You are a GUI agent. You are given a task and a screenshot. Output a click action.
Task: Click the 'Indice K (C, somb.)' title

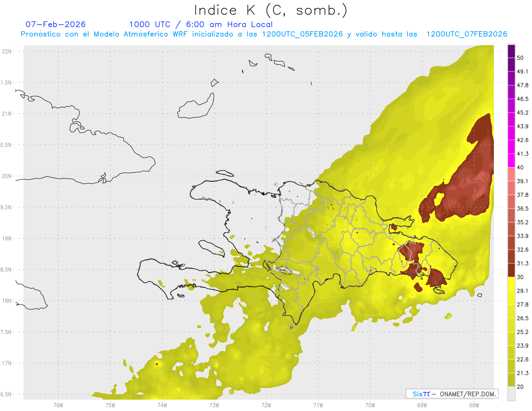[271, 10]
